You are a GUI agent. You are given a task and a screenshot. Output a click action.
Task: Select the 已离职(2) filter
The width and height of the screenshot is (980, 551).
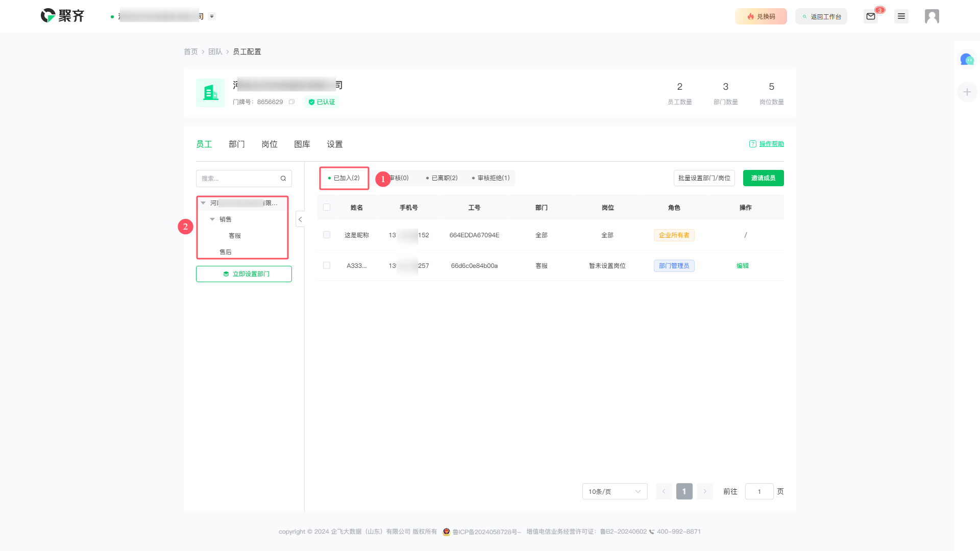442,178
